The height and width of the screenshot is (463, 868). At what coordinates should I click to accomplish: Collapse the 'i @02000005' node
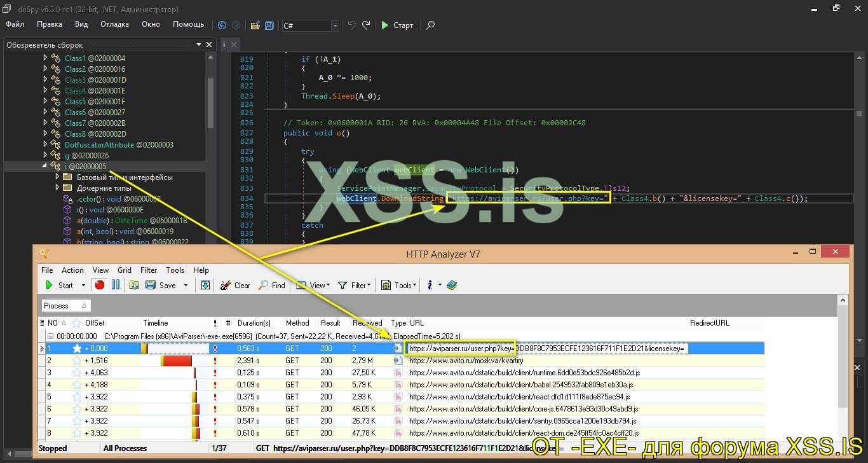tap(45, 166)
